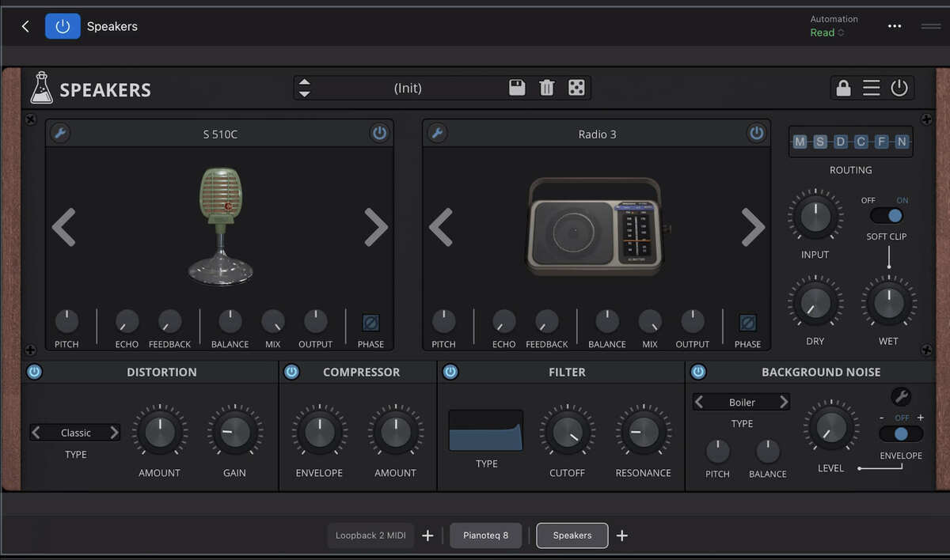Power off the Radio 3 speaker
950x560 pixels.
click(757, 133)
